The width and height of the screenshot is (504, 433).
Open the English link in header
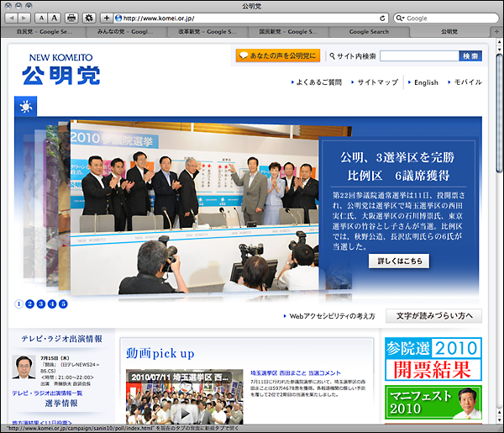(426, 82)
